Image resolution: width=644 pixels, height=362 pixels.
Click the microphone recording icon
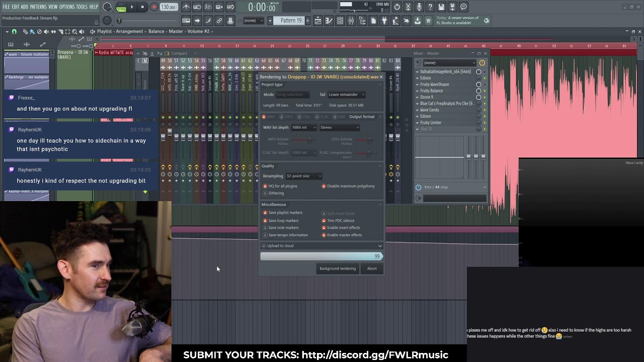[x=419, y=7]
